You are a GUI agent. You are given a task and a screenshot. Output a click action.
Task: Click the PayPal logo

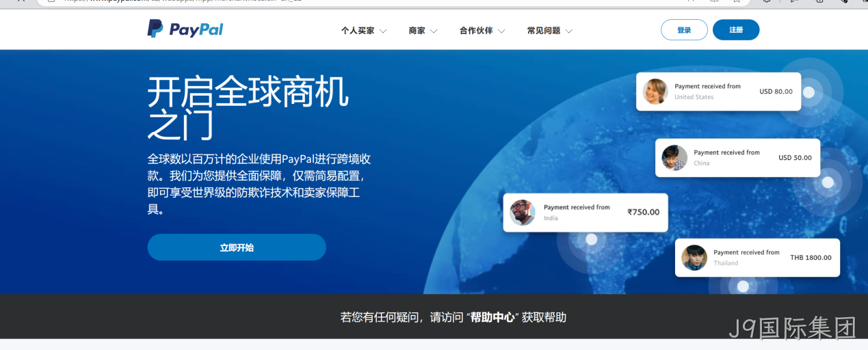point(185,29)
